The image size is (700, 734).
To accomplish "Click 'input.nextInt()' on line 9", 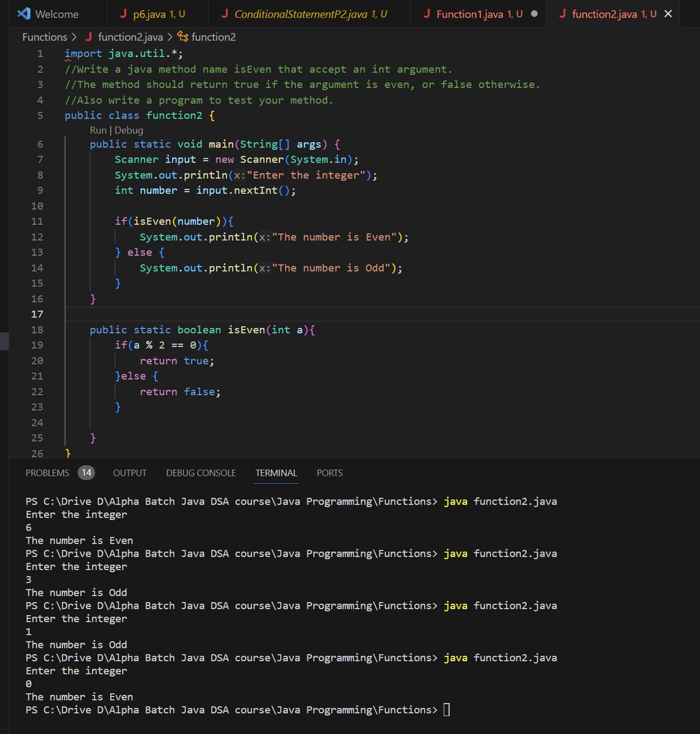I will [243, 190].
